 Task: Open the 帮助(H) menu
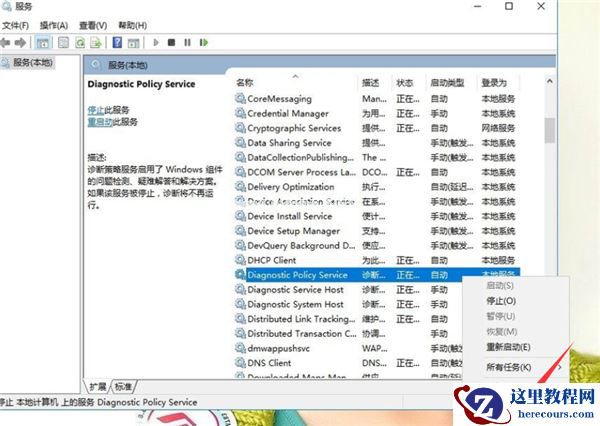(132, 26)
